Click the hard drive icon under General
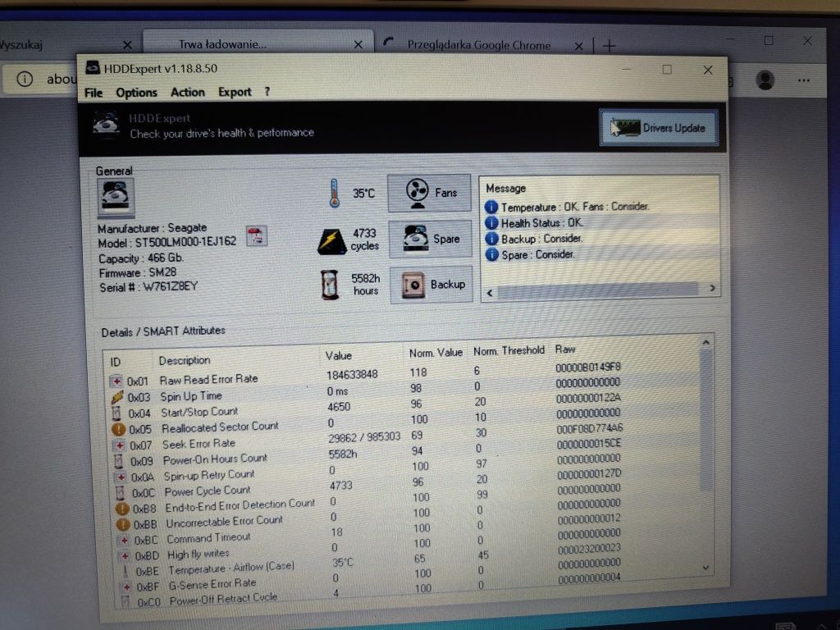This screenshot has height=630, width=840. 115,198
